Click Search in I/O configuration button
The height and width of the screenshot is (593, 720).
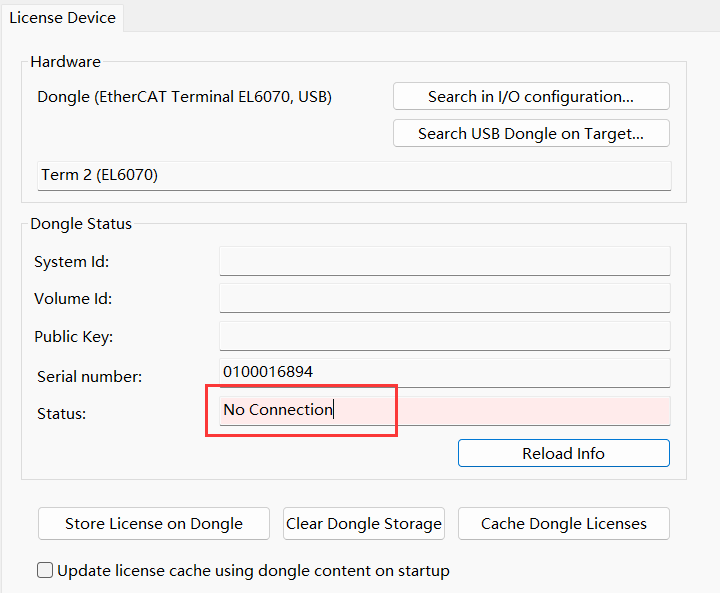tap(531, 96)
